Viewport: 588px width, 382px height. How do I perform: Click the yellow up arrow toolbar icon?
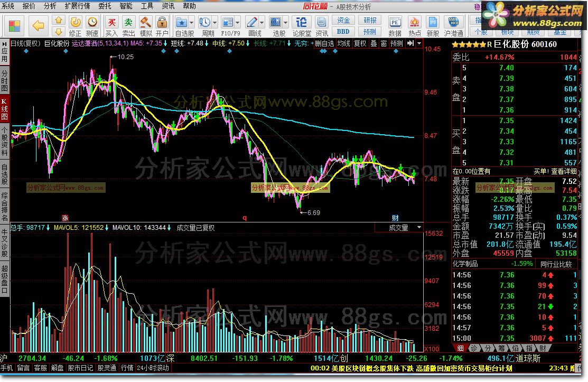pyautogui.click(x=59, y=20)
